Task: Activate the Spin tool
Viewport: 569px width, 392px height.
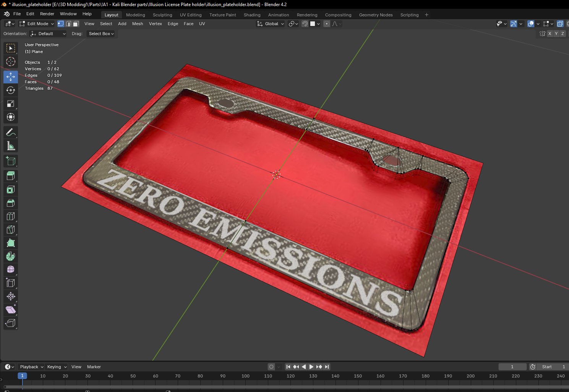Action: coord(11,256)
